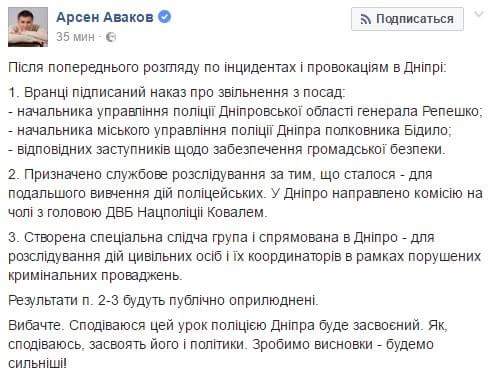Click the final word 'сильніші!'
The width and height of the screenshot is (494, 381).
pos(38,363)
